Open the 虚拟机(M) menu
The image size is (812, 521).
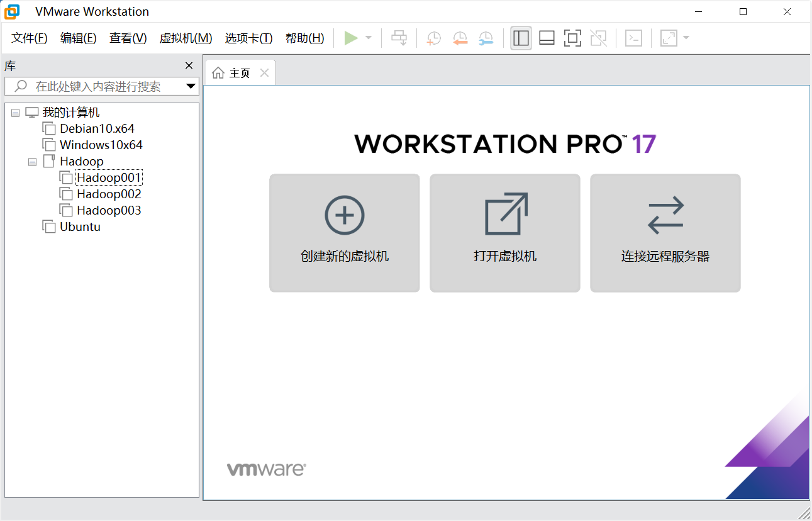tap(186, 38)
